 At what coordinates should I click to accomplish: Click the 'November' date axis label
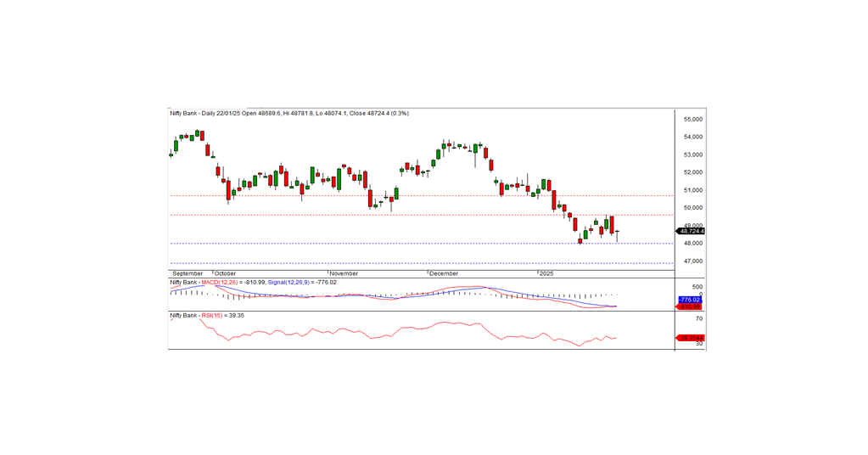(344, 274)
